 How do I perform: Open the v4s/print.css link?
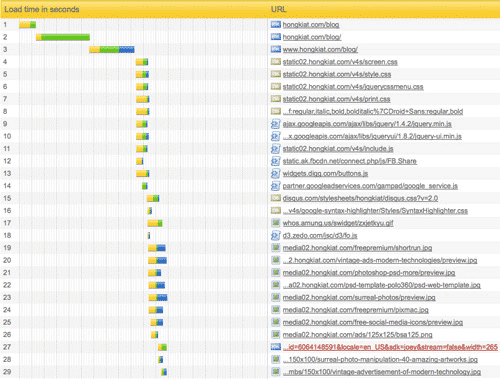pyautogui.click(x=336, y=99)
